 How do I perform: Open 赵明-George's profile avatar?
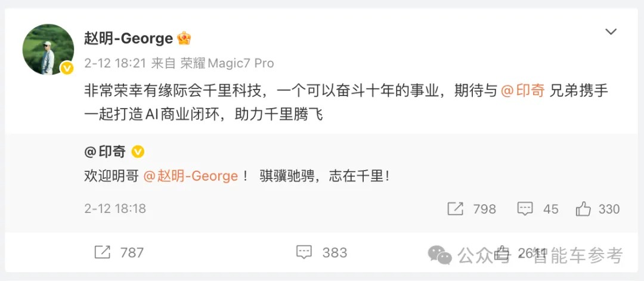pos(48,50)
